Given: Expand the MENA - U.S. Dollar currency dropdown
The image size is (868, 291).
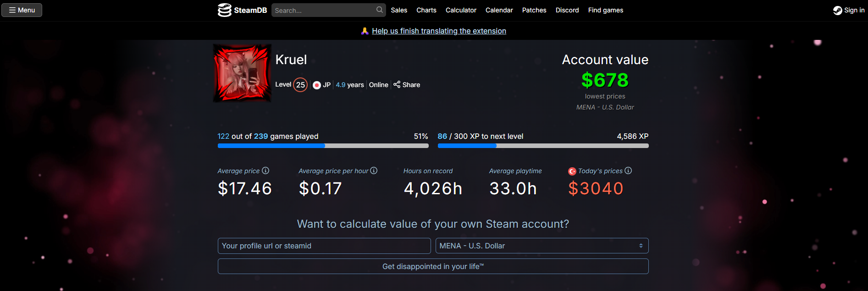Looking at the screenshot, I should click(x=542, y=246).
